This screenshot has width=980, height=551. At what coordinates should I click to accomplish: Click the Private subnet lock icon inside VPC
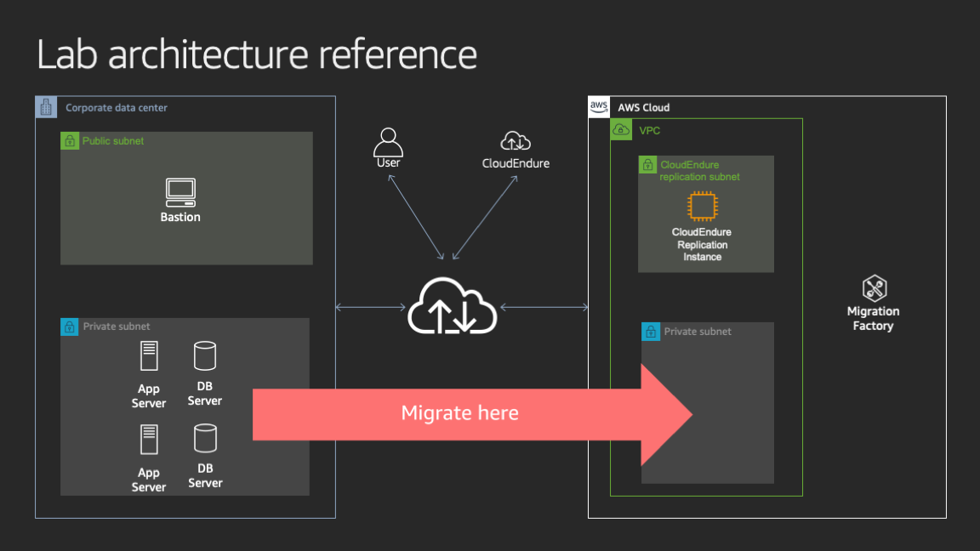pyautogui.click(x=651, y=332)
